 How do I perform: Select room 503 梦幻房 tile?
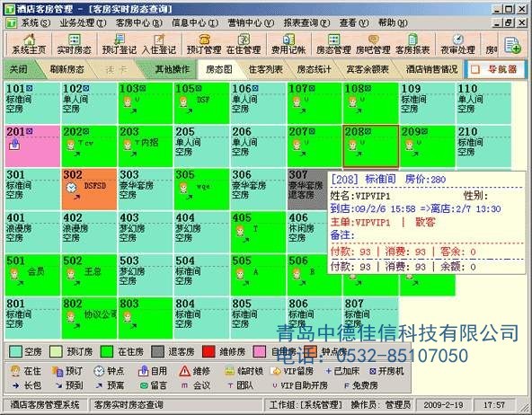tap(146, 275)
